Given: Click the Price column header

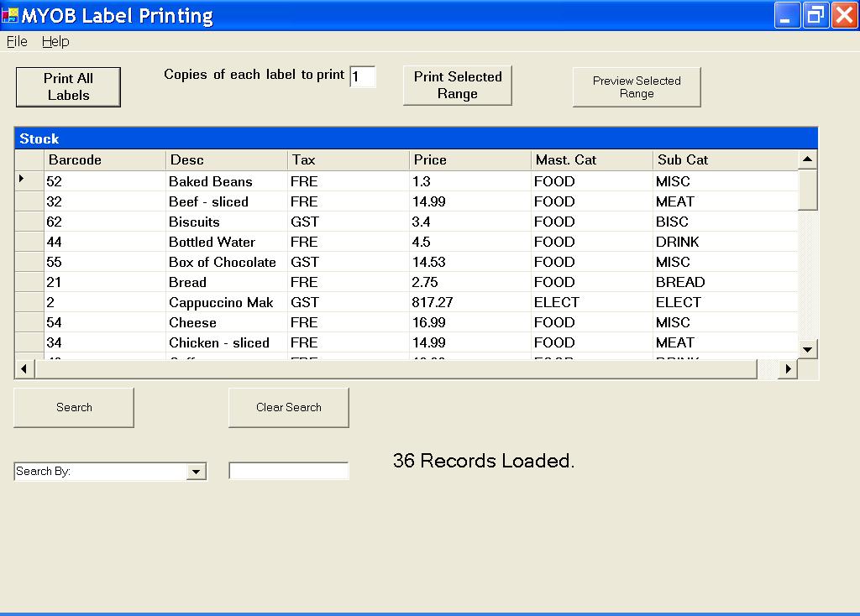Looking at the screenshot, I should coord(470,160).
